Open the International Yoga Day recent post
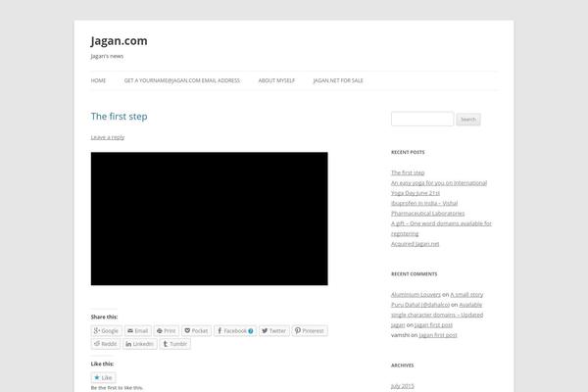588x392 pixels. [439, 188]
